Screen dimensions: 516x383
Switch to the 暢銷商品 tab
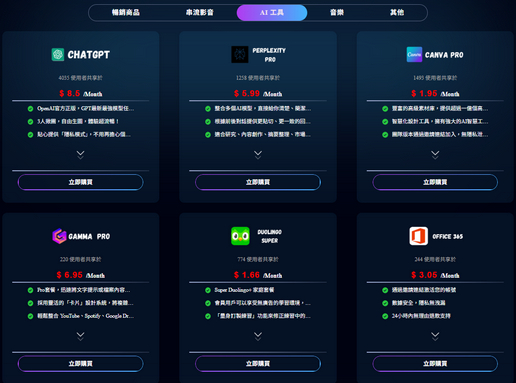126,13
